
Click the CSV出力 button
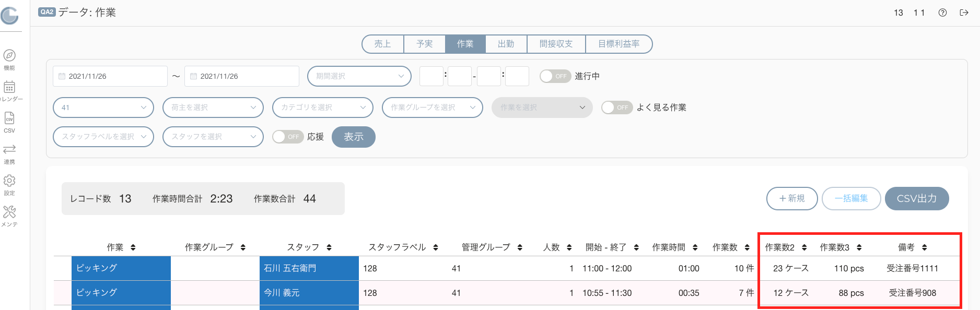tap(917, 198)
